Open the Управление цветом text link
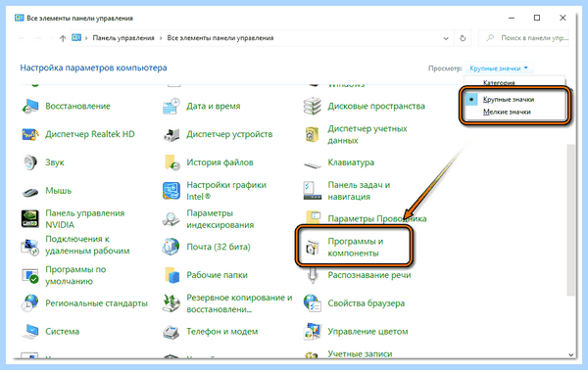 [x=367, y=332]
